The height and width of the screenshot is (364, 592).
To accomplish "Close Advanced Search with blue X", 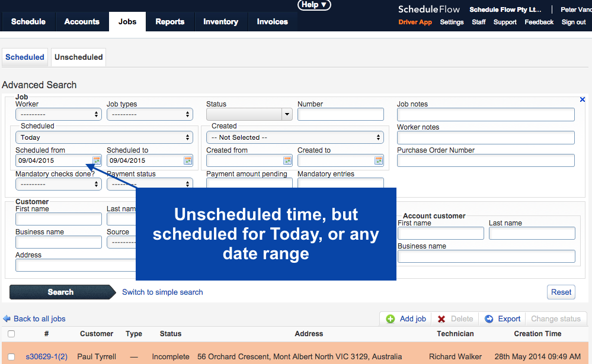I will (582, 99).
